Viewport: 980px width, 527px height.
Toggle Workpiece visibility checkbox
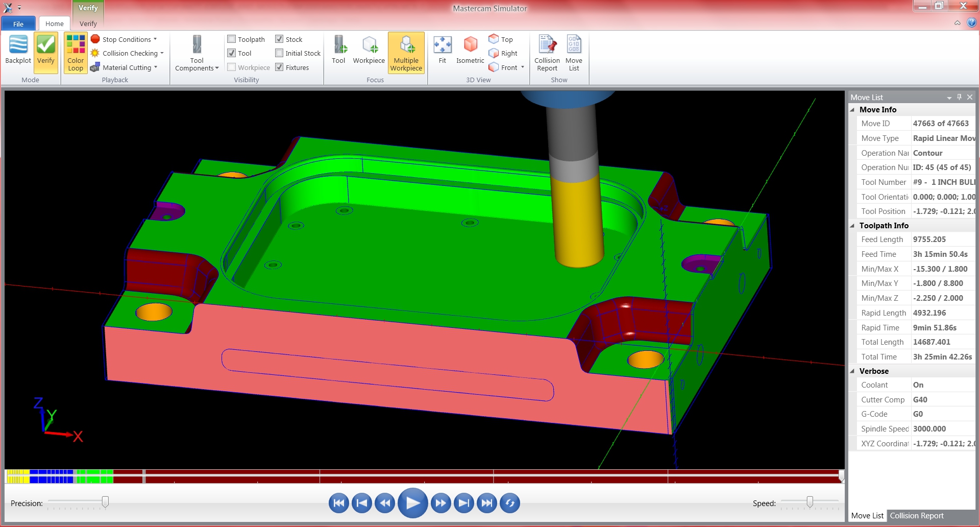point(231,67)
